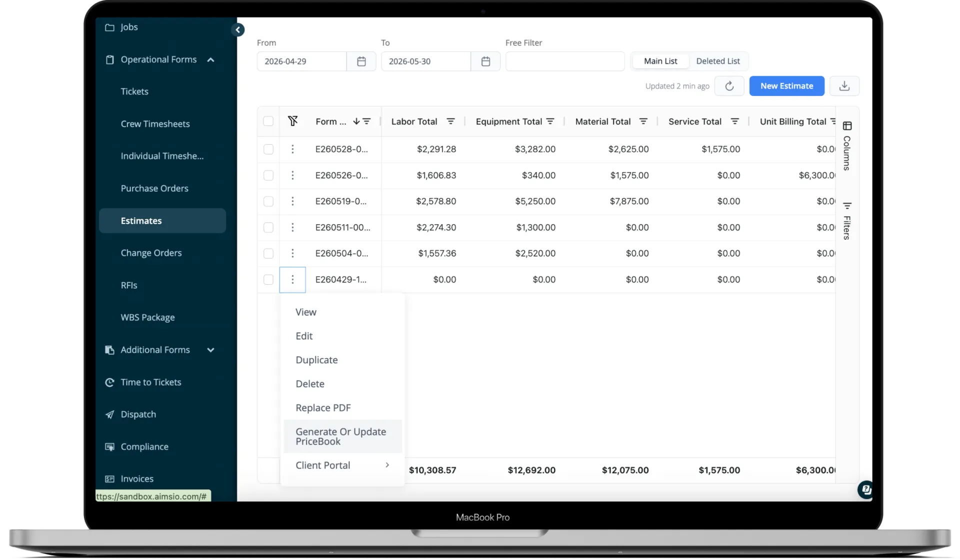Check the E260528-0... row checkbox
Screen dimensions: 960x560
pyautogui.click(x=268, y=149)
